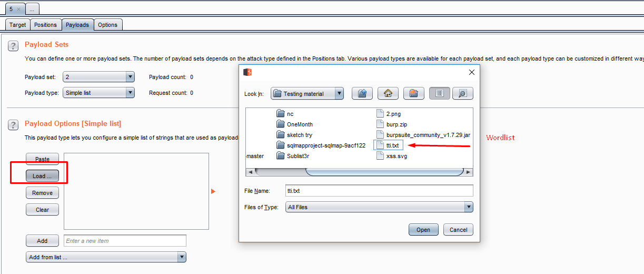Click the scrollbar right arrow in file list
The height and width of the screenshot is (274, 644).
pyautogui.click(x=469, y=172)
